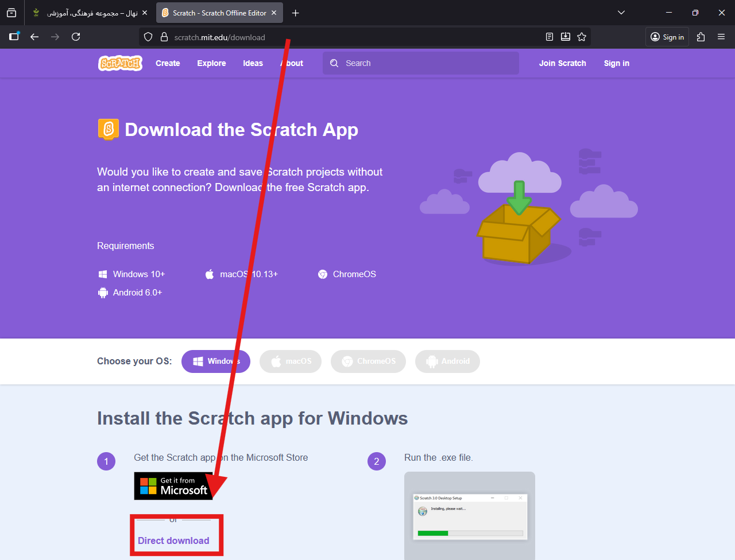Viewport: 735px width, 560px height.
Task: Choose the ChromeOS option
Action: click(x=368, y=361)
